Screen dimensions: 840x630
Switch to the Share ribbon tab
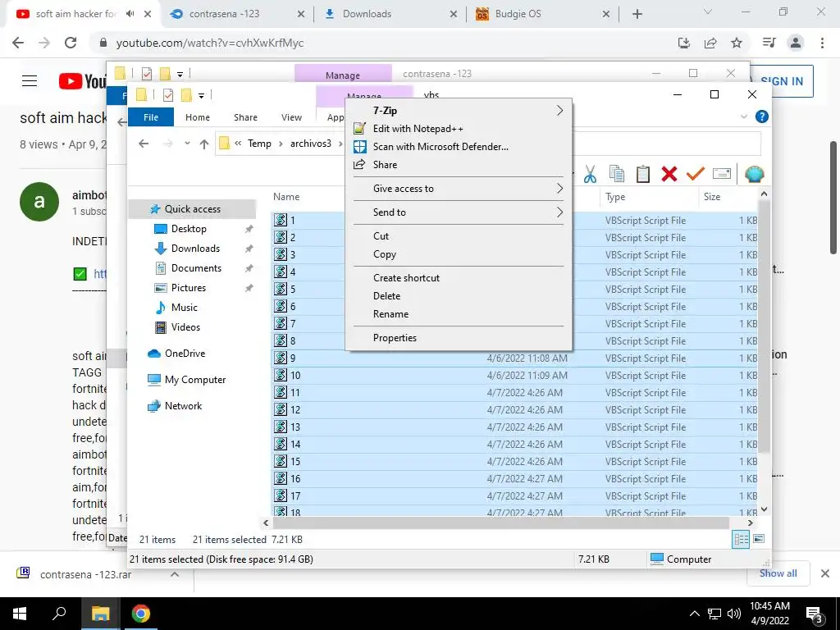click(245, 117)
